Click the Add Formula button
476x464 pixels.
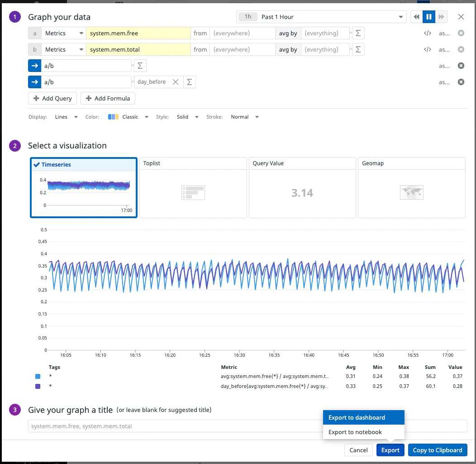[x=108, y=98]
